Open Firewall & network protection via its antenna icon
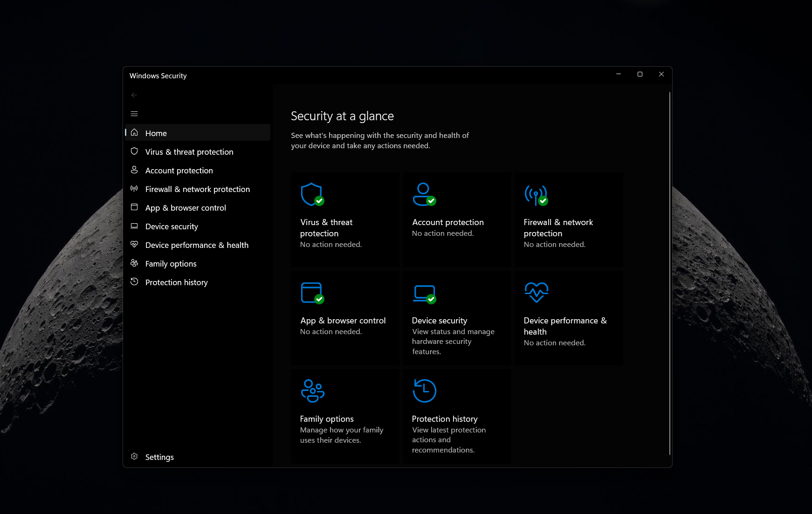812x514 pixels. pyautogui.click(x=536, y=194)
